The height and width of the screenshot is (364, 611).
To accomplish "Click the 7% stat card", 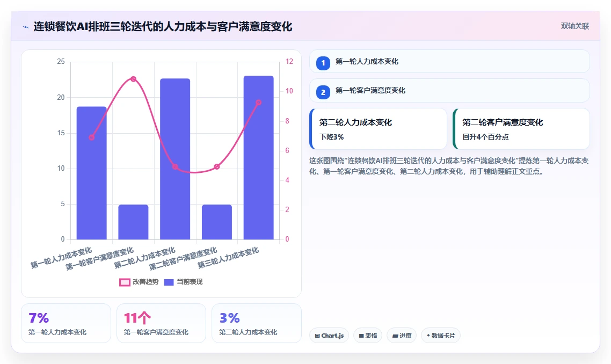I will coord(66,324).
